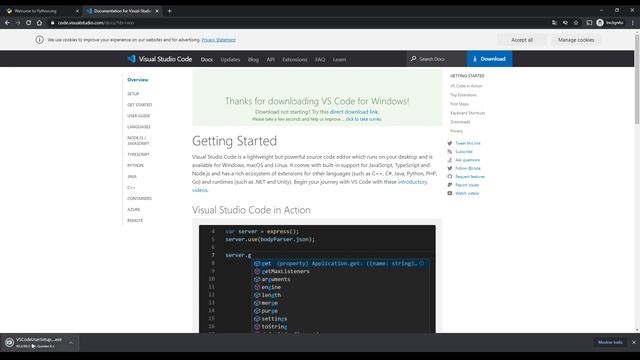Open the FAQ menu item

coord(320,60)
